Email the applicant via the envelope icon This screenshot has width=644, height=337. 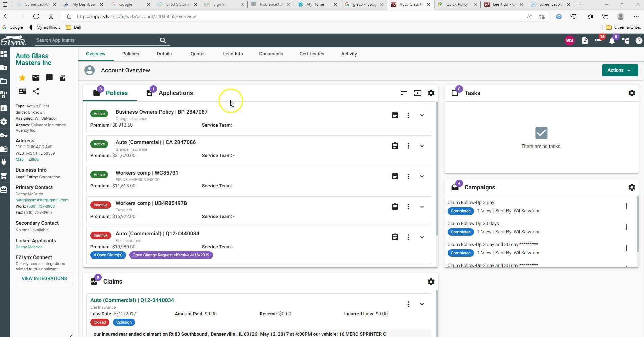click(x=35, y=77)
